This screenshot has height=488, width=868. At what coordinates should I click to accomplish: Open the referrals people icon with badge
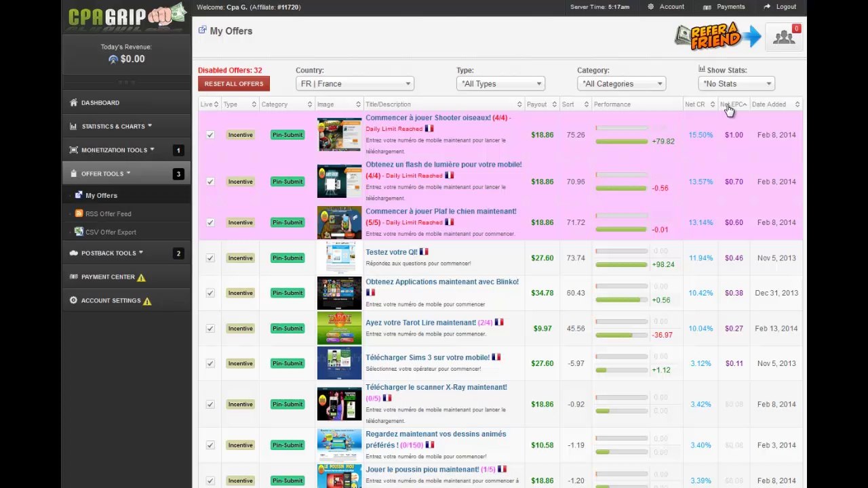(x=784, y=37)
